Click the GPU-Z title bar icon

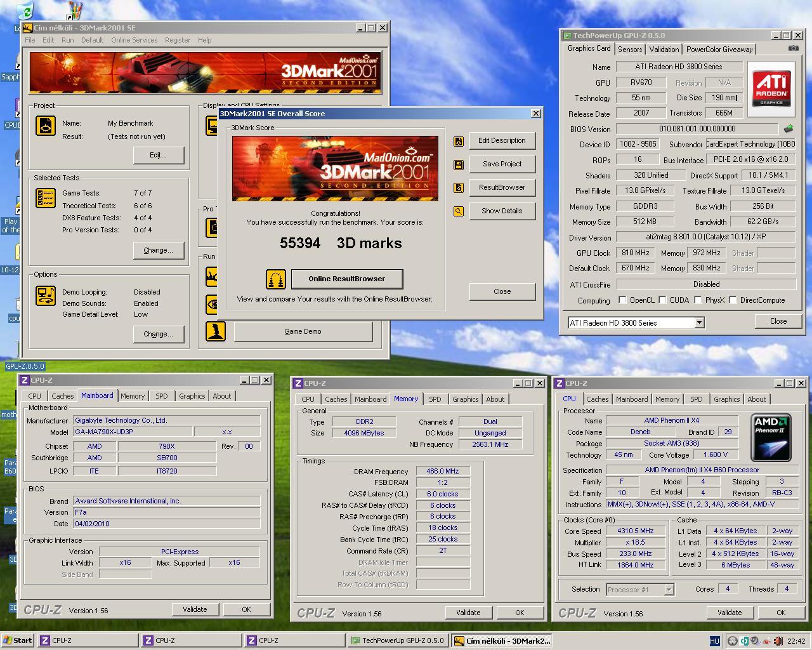(566, 36)
